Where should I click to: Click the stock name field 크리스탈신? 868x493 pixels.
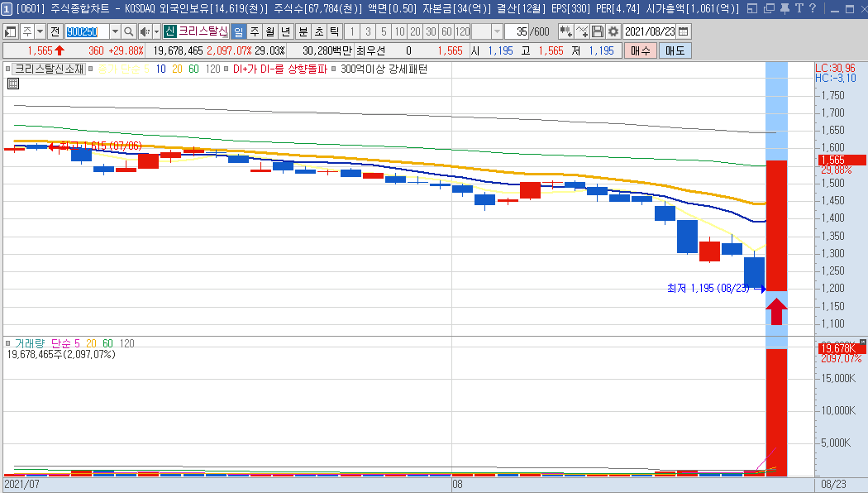tap(203, 31)
